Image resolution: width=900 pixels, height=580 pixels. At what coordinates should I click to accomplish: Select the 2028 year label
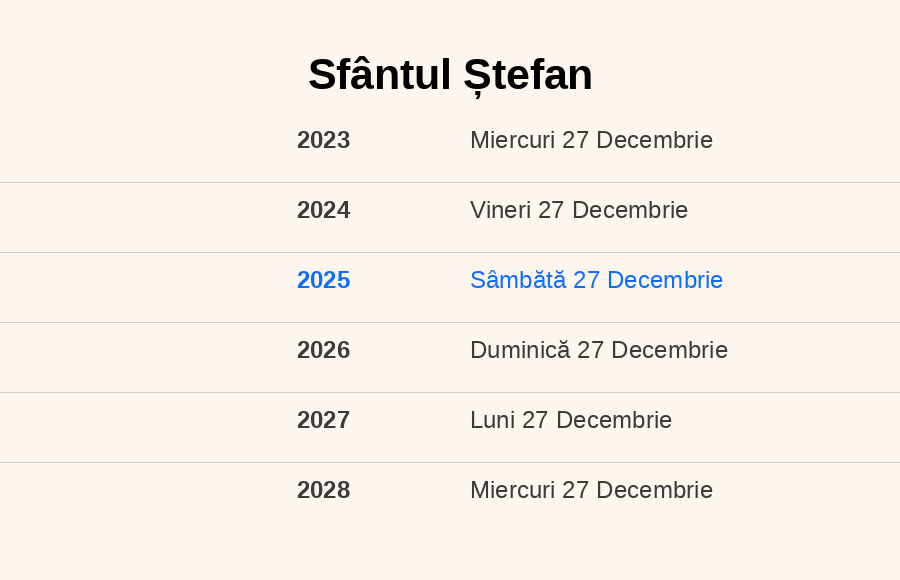(323, 490)
